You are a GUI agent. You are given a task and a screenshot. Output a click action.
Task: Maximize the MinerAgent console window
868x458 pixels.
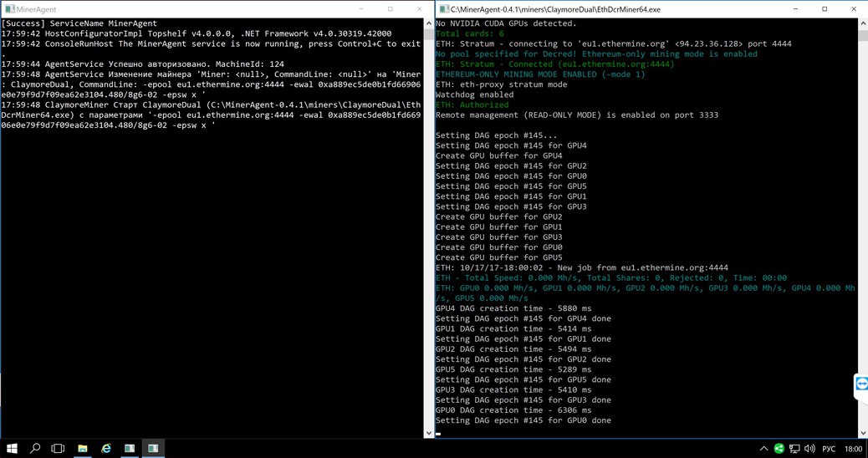pos(391,9)
